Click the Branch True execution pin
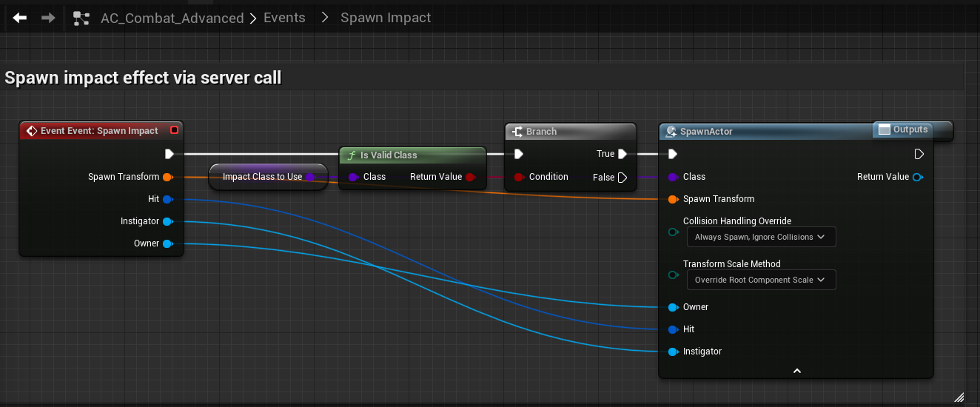The image size is (980, 407). point(622,154)
